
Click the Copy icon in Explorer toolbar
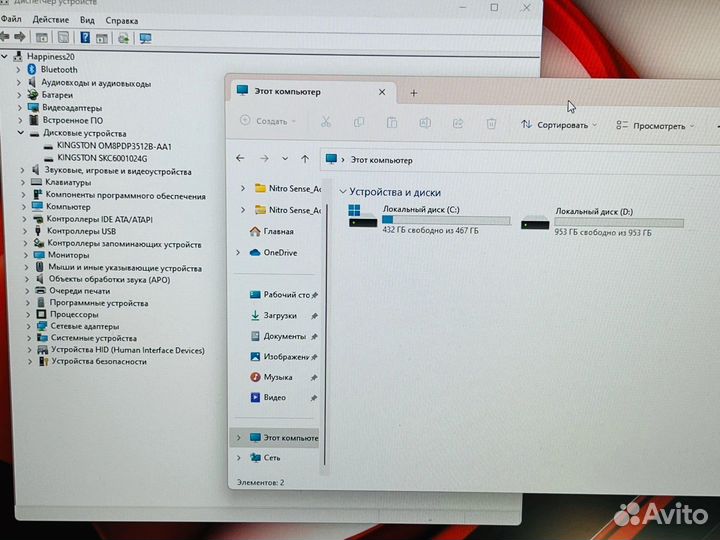pyautogui.click(x=359, y=122)
